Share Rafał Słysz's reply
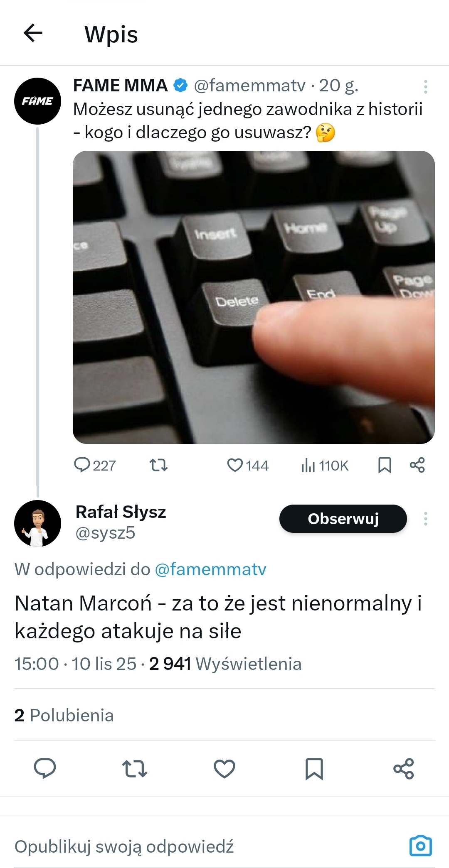449x868 pixels. click(404, 768)
